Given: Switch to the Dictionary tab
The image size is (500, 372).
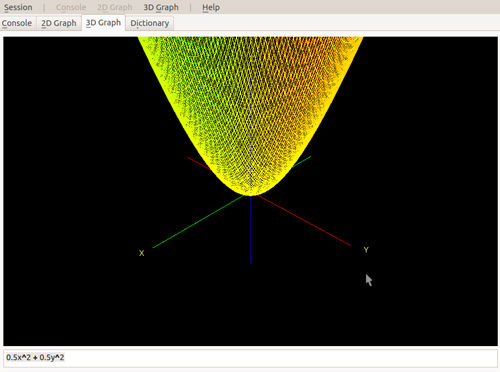Looking at the screenshot, I should pyautogui.click(x=150, y=23).
